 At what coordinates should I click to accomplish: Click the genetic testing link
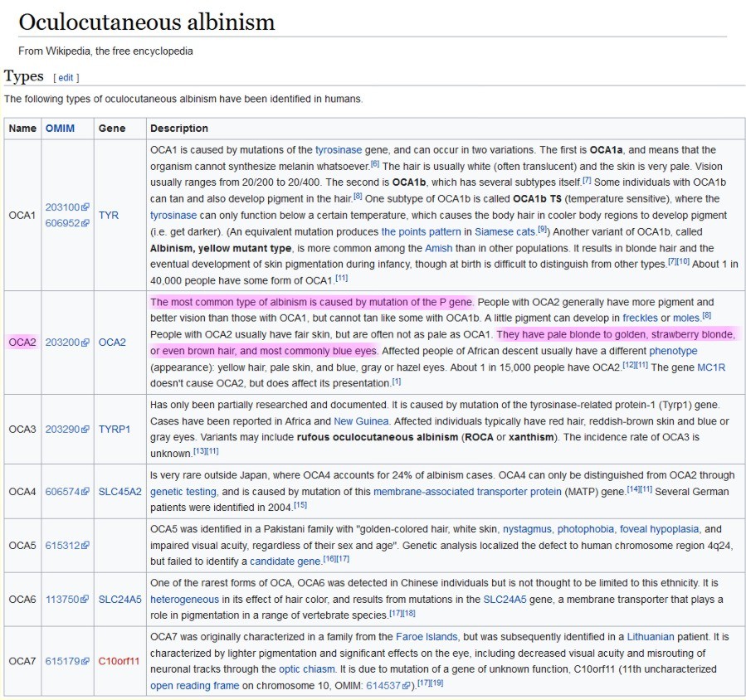(x=183, y=491)
